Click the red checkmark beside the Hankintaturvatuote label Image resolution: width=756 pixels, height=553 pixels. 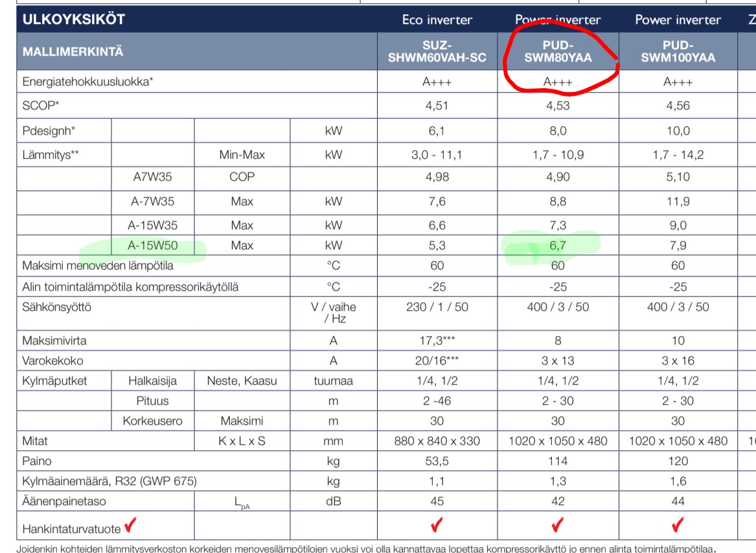[x=130, y=526]
